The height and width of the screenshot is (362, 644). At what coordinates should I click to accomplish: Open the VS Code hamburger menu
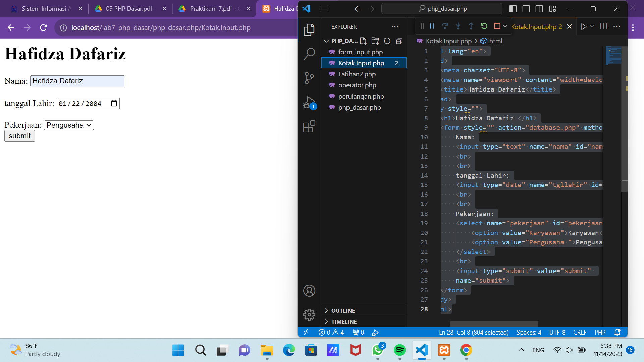click(x=324, y=9)
